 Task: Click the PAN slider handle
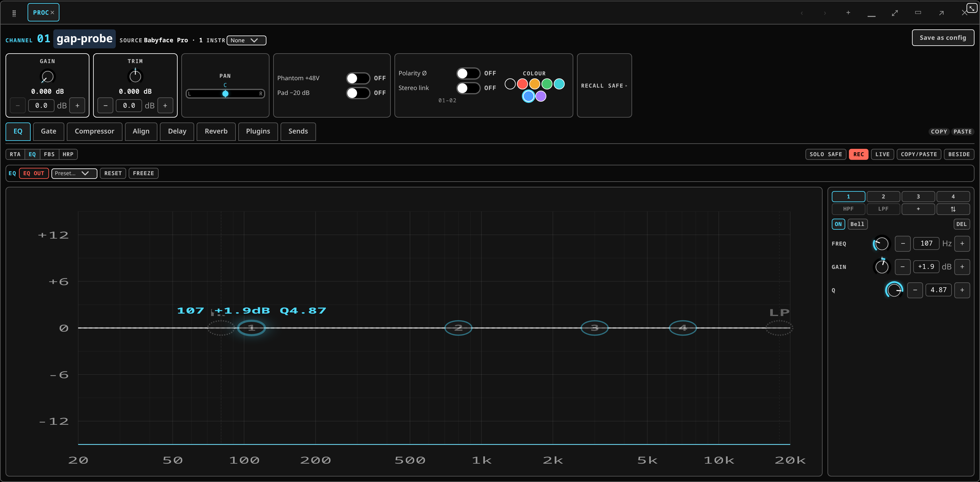click(x=225, y=94)
